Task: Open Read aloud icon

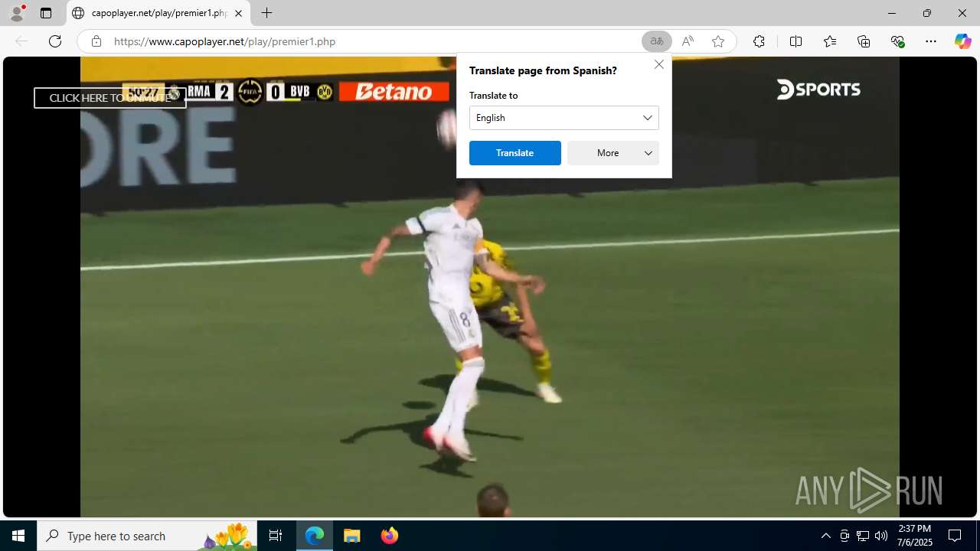Action: (x=688, y=41)
